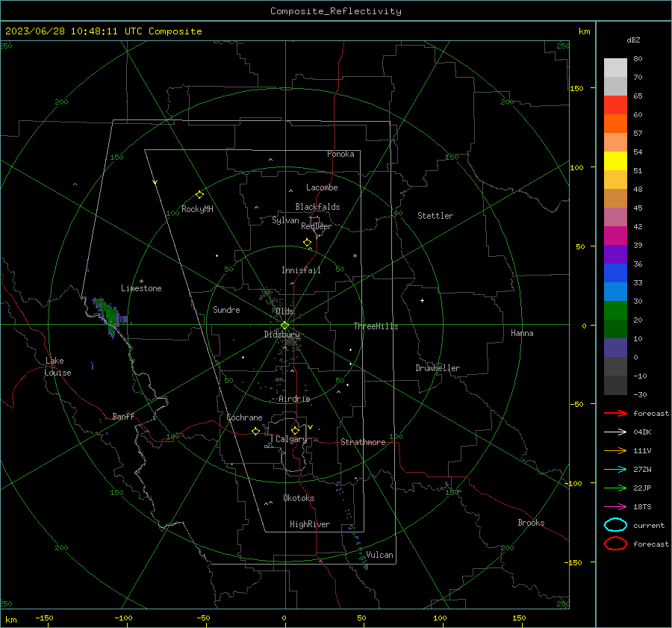Screen dimensions: 672x628
Task: Click the radar center diamond near Didsbury
Action: point(284,326)
